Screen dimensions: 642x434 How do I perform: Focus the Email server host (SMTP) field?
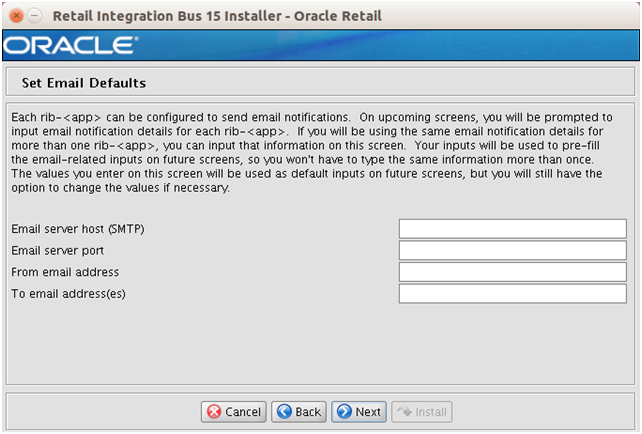[513, 228]
